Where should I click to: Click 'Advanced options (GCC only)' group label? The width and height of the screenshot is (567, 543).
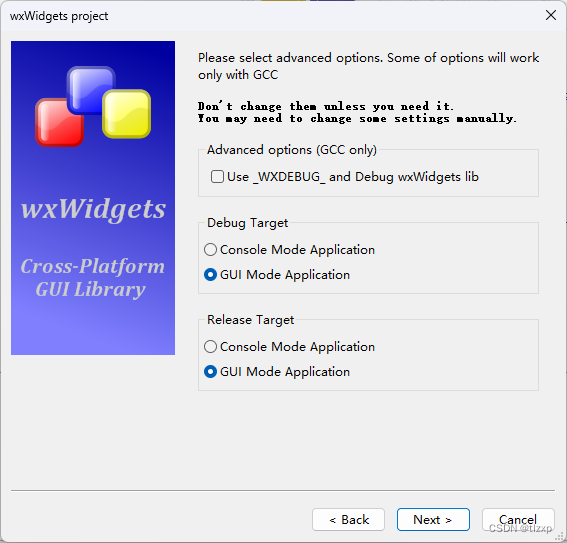pyautogui.click(x=292, y=150)
